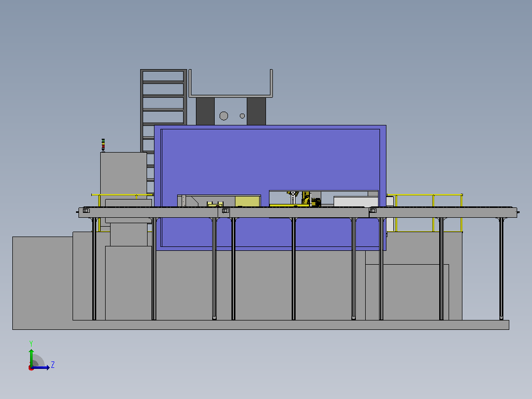Select the stacked signal tower light on cabinet
Screen dimensions: 532x399
103,145
